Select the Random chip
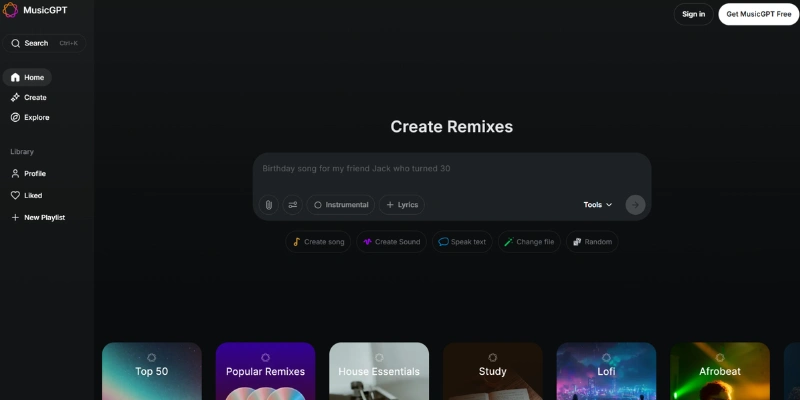800x400 pixels. (x=592, y=242)
